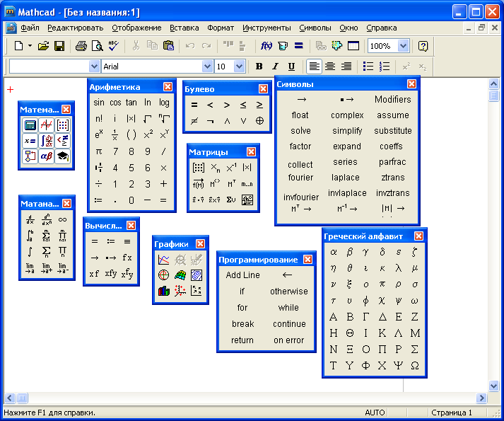This screenshot has height=421, width=504.
Task: Insert lambda λ from Greek palette
Action: click(399, 268)
